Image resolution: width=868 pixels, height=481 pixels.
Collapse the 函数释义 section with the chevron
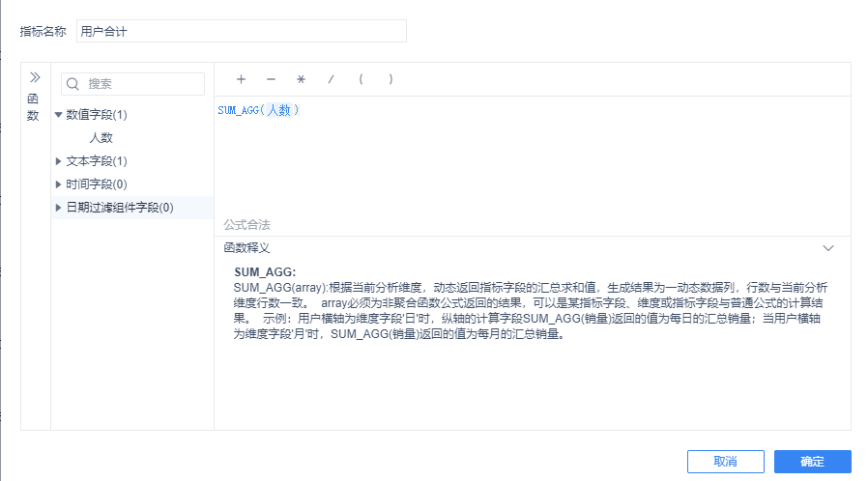click(x=828, y=248)
